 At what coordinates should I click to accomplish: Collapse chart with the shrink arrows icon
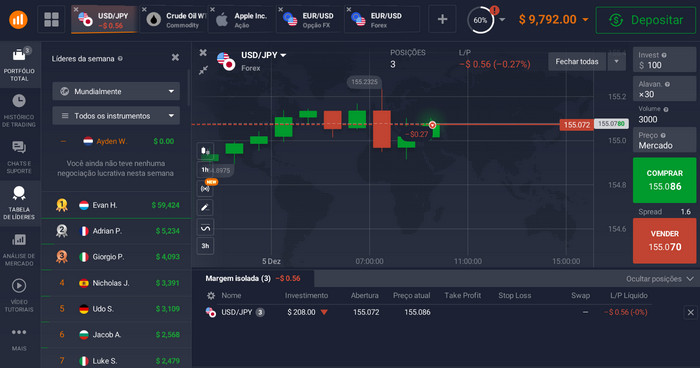(204, 70)
